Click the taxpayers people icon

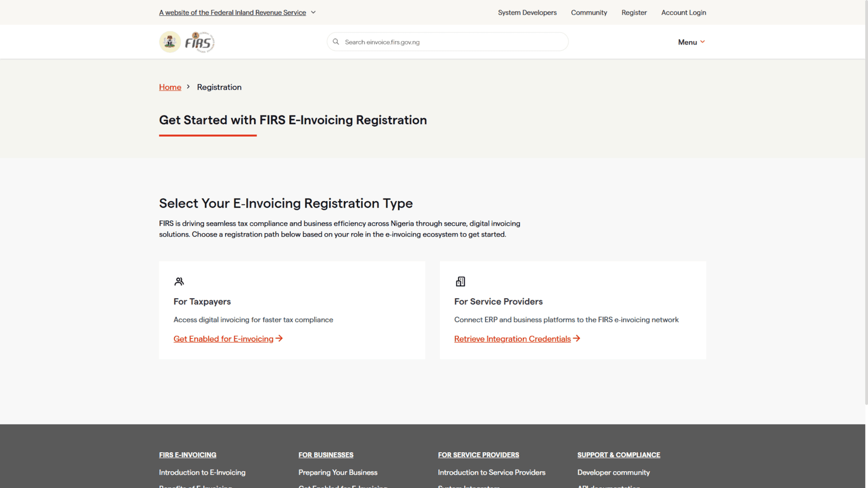tap(179, 281)
